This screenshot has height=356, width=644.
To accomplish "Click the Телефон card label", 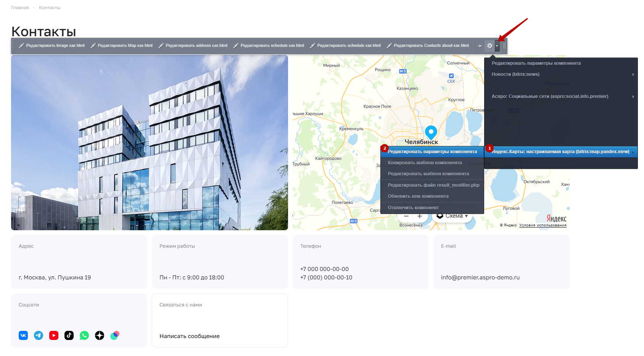I will pos(311,246).
